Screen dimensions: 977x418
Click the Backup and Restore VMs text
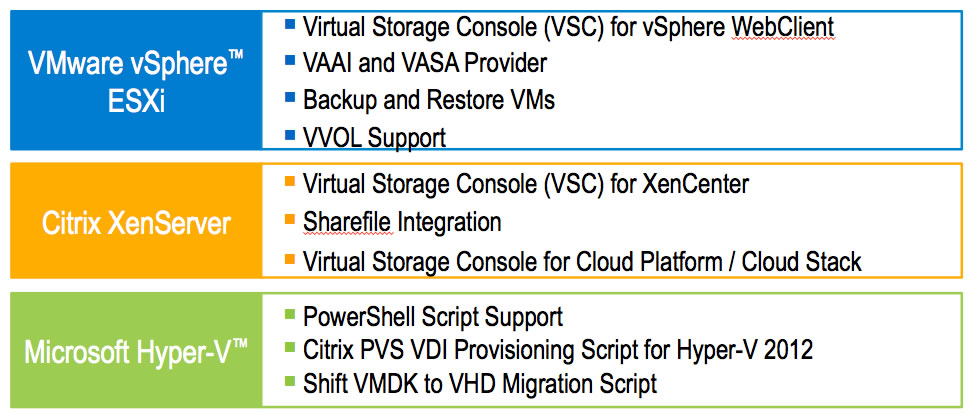(429, 100)
